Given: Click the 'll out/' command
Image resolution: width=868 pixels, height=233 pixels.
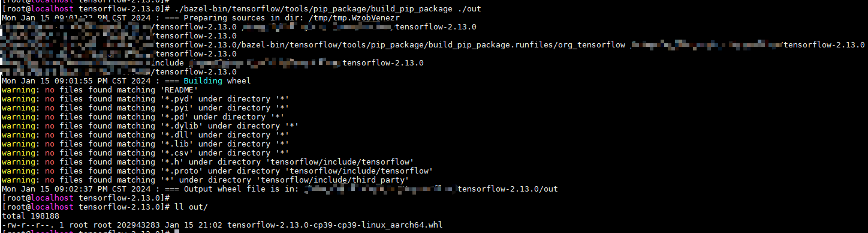Looking at the screenshot, I should pos(191,207).
